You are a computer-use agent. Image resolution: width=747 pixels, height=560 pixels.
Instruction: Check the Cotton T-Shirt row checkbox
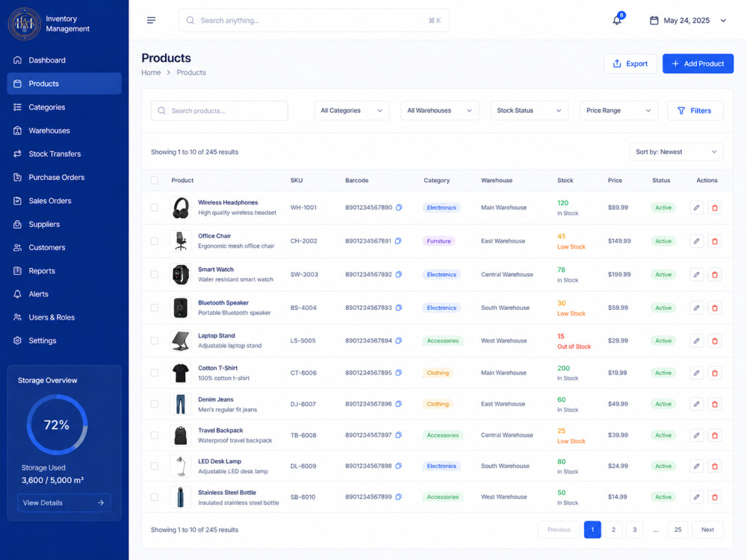(x=155, y=373)
